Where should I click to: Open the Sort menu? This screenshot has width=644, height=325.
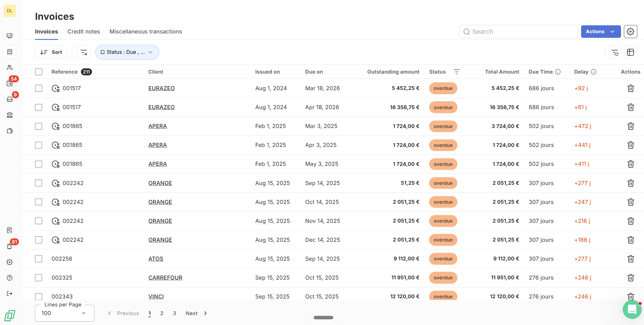click(51, 52)
